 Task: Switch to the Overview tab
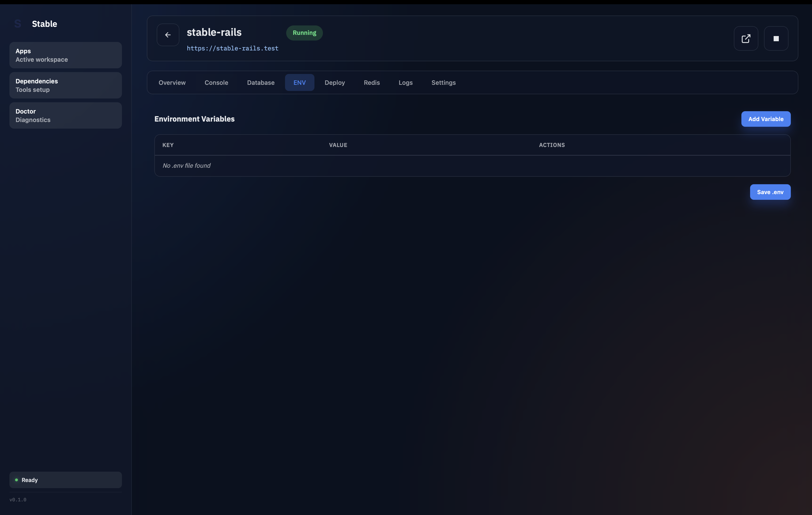172,83
